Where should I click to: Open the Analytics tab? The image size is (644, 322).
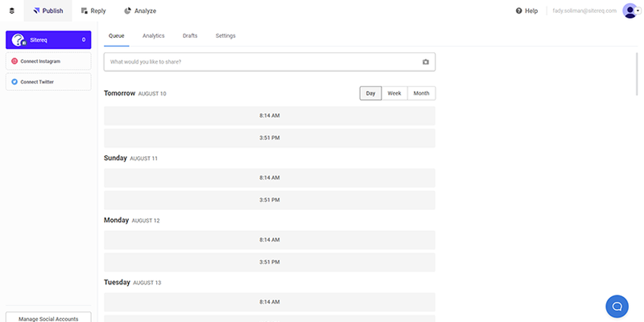pyautogui.click(x=153, y=36)
